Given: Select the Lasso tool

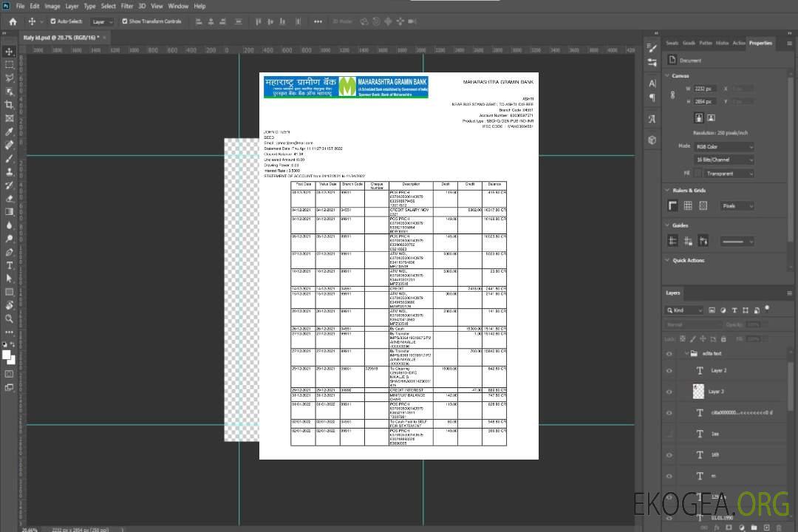Looking at the screenshot, I should point(9,78).
